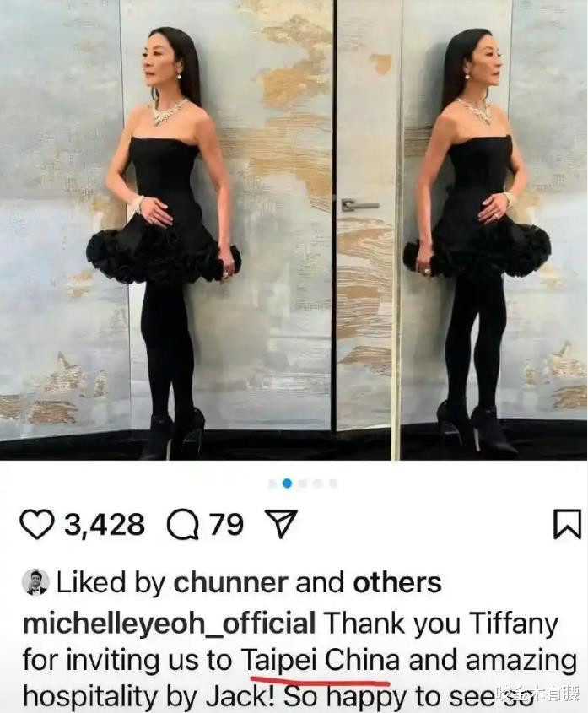Screen dimensions: 588x713
Task: Tap the heart like icon
Action: (x=37, y=524)
